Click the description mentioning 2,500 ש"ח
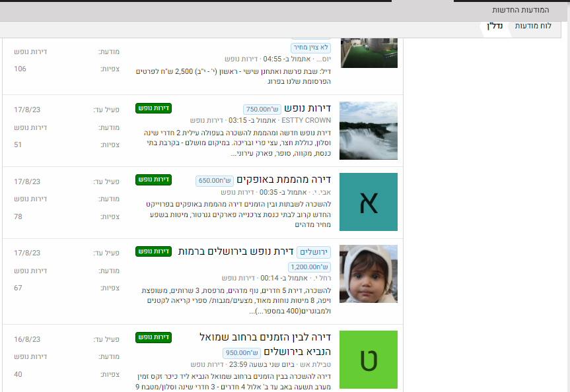 233,77
